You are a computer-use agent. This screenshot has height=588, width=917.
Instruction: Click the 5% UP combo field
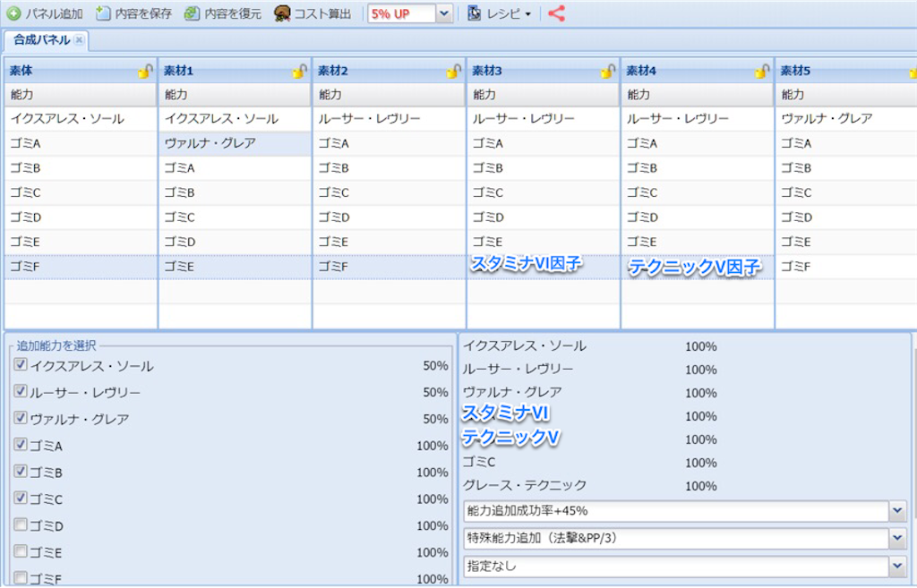click(x=402, y=13)
